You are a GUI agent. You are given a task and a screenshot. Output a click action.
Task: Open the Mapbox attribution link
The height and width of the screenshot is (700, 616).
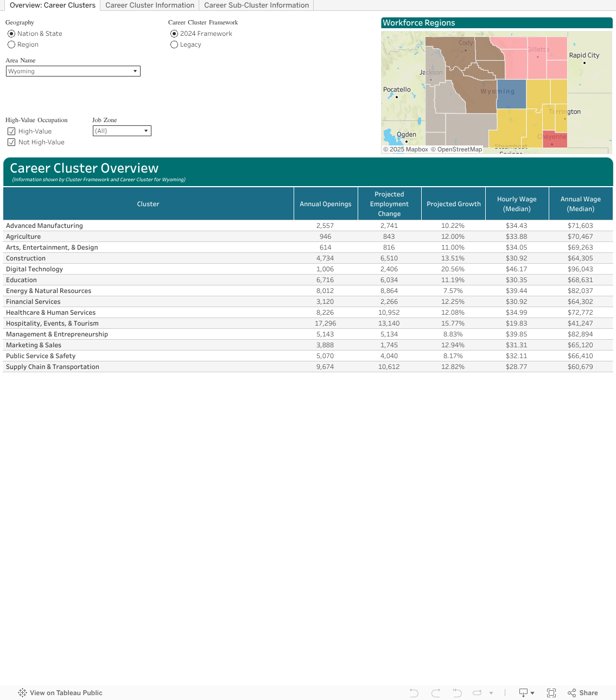(405, 150)
